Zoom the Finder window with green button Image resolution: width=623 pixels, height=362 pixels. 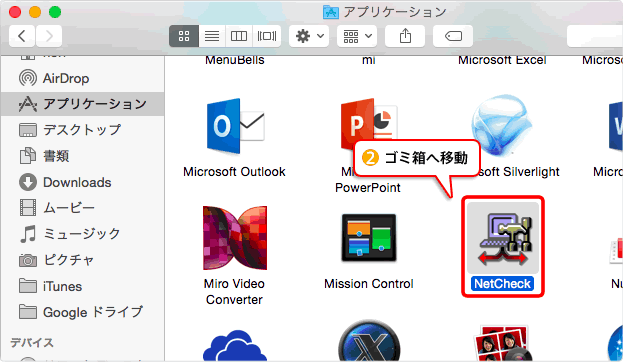tap(55, 12)
